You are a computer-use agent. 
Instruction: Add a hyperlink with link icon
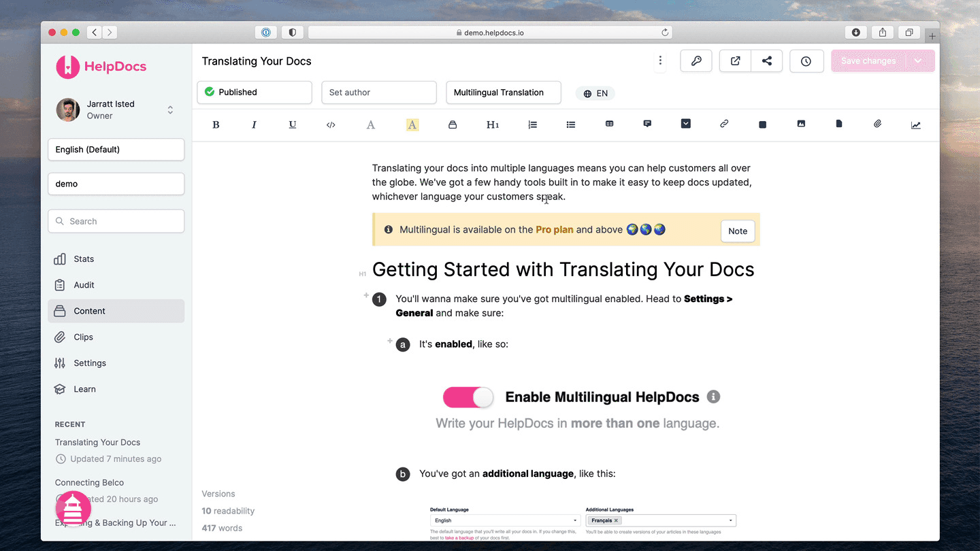coord(724,124)
